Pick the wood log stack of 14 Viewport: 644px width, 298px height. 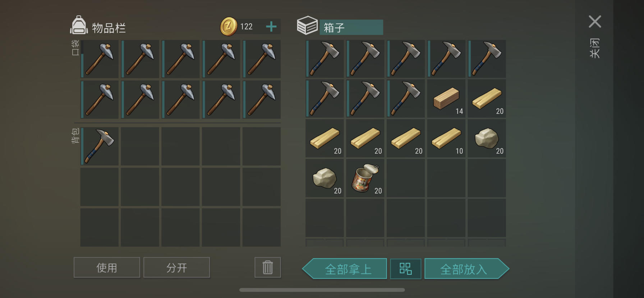point(446,98)
